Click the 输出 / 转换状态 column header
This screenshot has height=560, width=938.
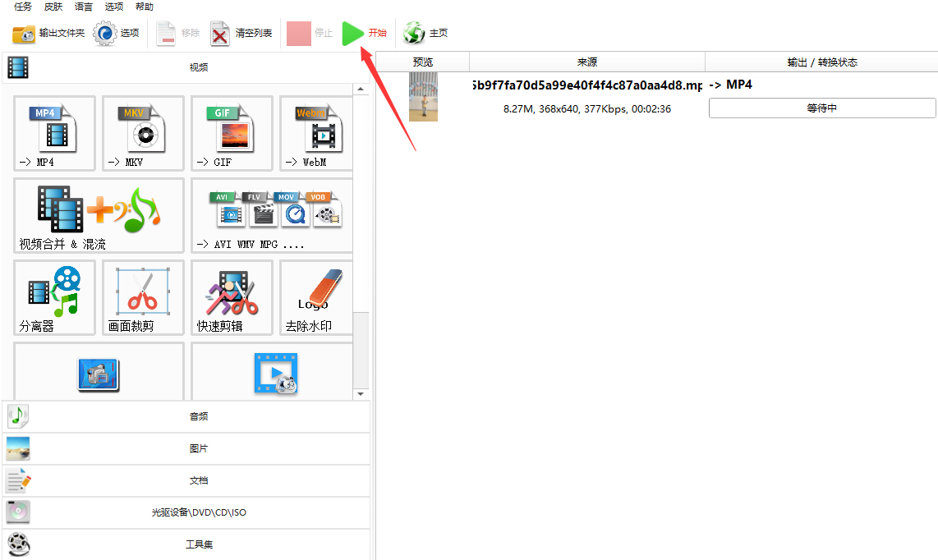pos(821,62)
